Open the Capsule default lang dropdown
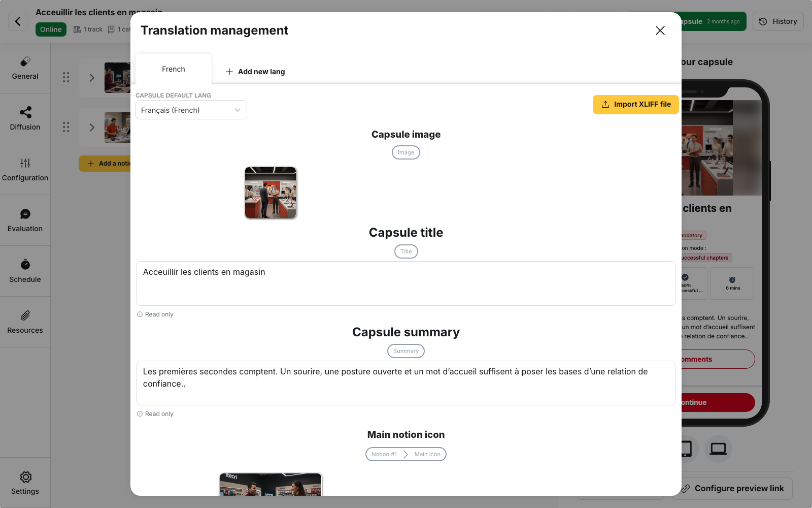The image size is (812, 508). tap(191, 110)
